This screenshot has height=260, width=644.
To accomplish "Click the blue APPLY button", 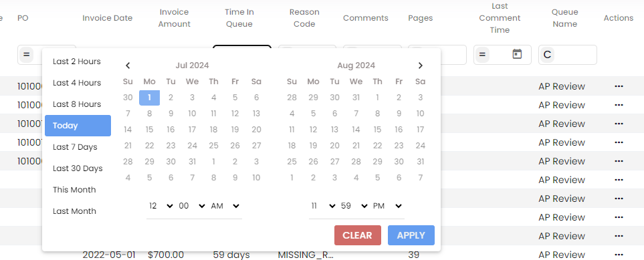I will pos(411,235).
